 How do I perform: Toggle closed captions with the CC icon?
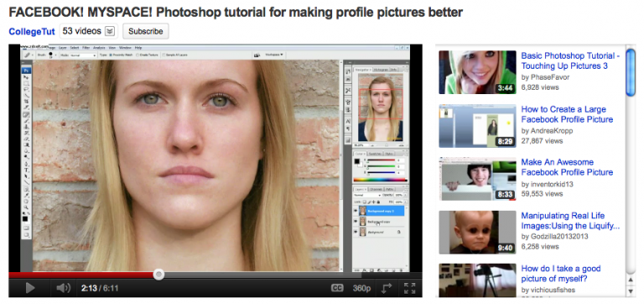tap(337, 288)
